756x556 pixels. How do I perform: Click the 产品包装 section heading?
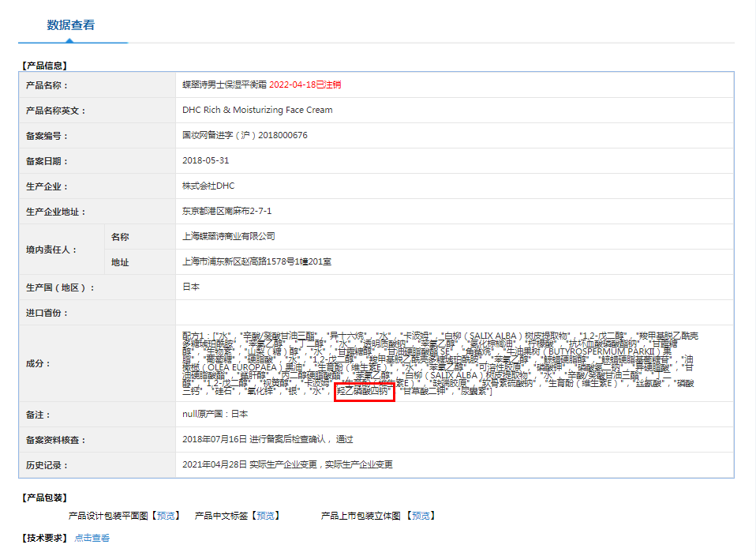click(x=45, y=498)
